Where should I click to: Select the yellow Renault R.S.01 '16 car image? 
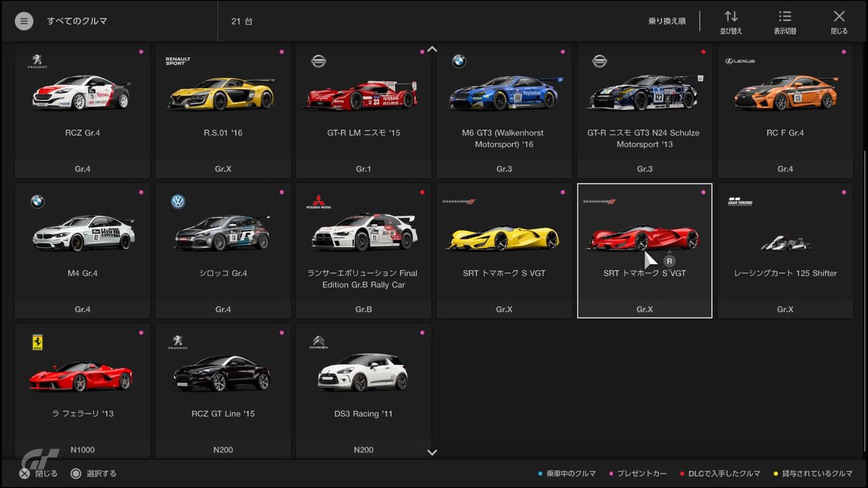[222, 92]
